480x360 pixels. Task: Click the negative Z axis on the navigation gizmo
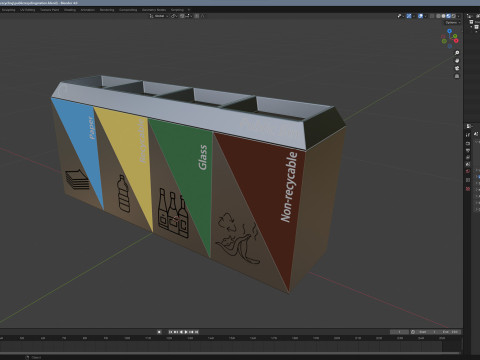[x=450, y=46]
